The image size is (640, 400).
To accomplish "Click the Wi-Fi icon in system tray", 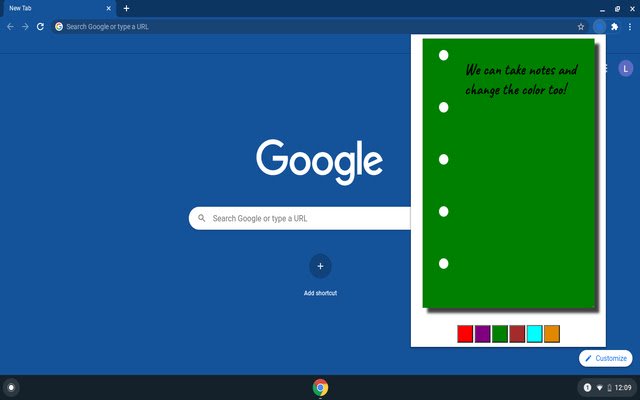I will click(600, 388).
